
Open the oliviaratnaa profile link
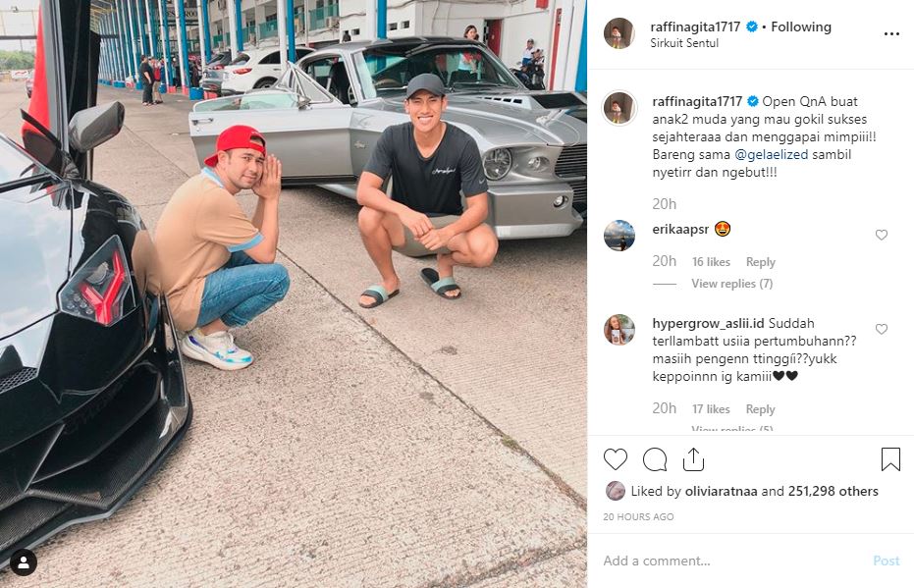(721, 491)
